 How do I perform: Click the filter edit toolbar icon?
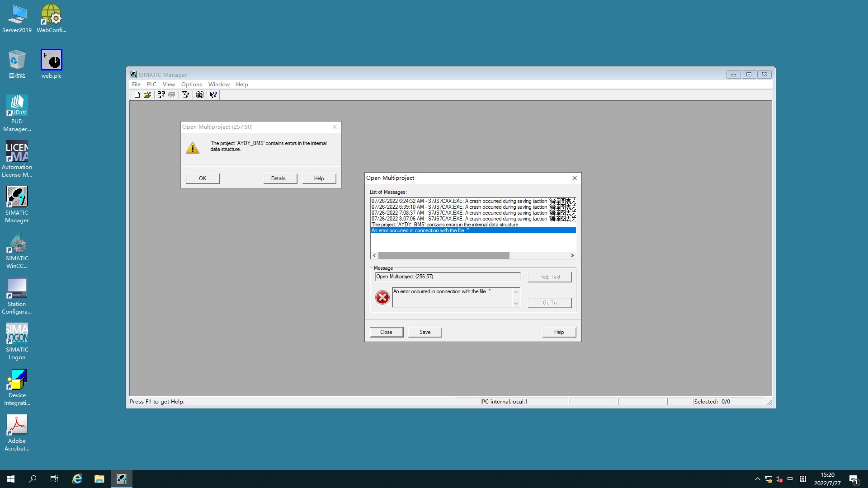click(x=186, y=95)
